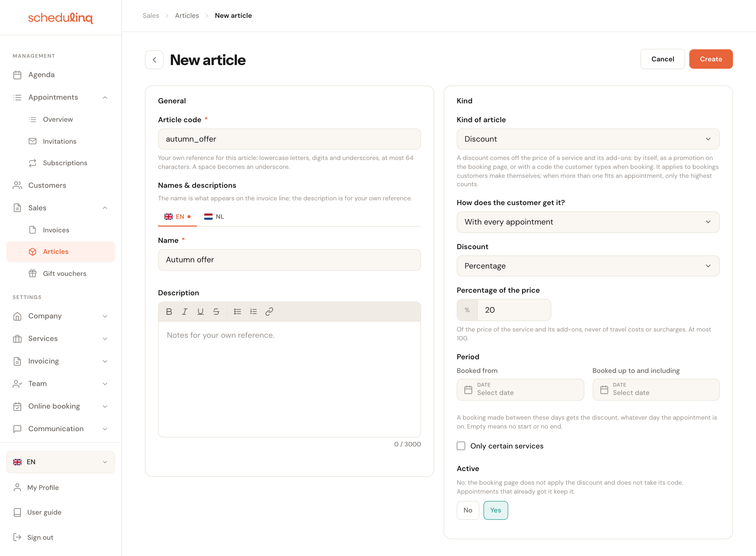756x556 pixels.
Task: Tick the Only certain services checkbox
Action: (461, 446)
